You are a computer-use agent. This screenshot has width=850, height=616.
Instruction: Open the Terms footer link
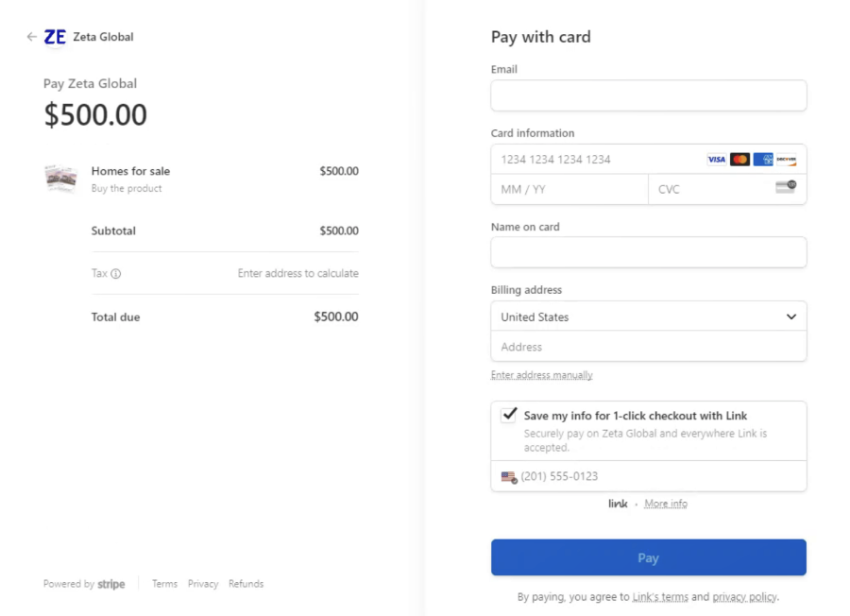pos(164,584)
